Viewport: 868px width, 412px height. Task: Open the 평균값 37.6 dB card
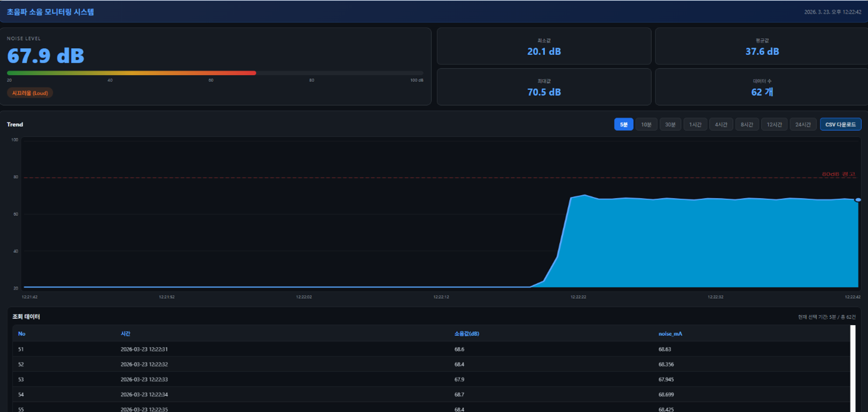pos(762,46)
